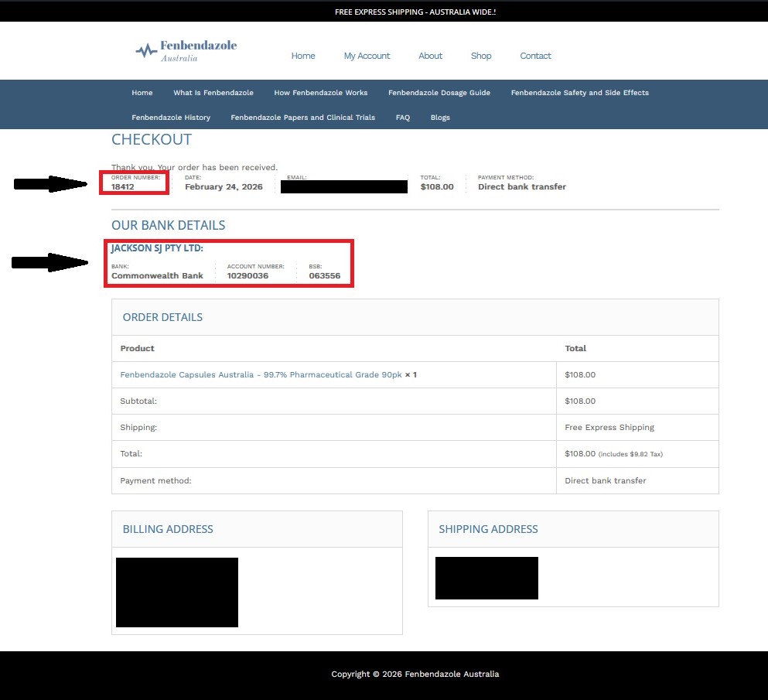Go to the About page
768x700 pixels.
pos(430,56)
